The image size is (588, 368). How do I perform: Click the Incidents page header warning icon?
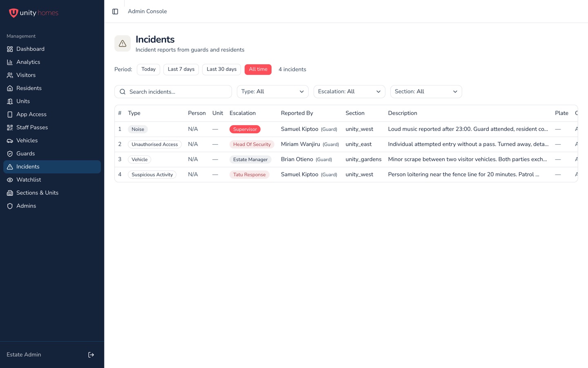point(122,43)
